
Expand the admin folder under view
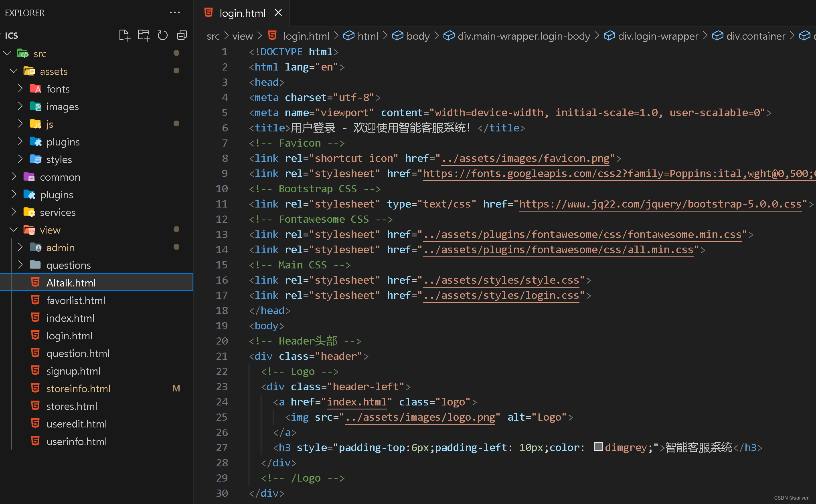20,247
